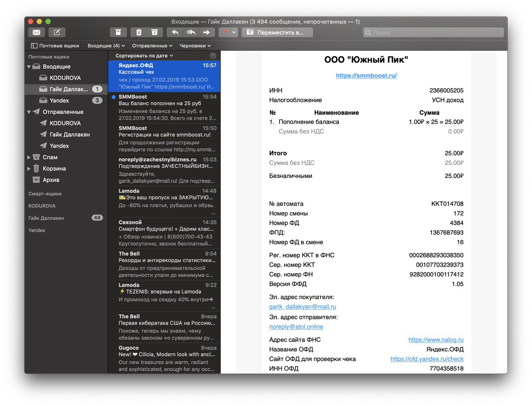Click the Yandex section heading in sidebar
532x406 pixels.
click(x=37, y=230)
